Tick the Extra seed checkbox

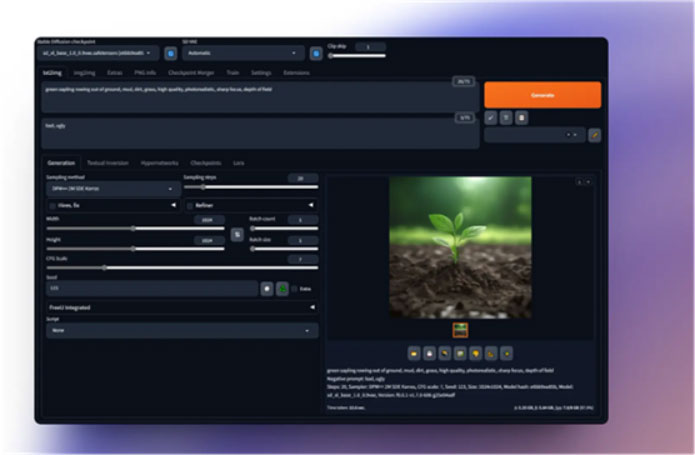point(295,288)
